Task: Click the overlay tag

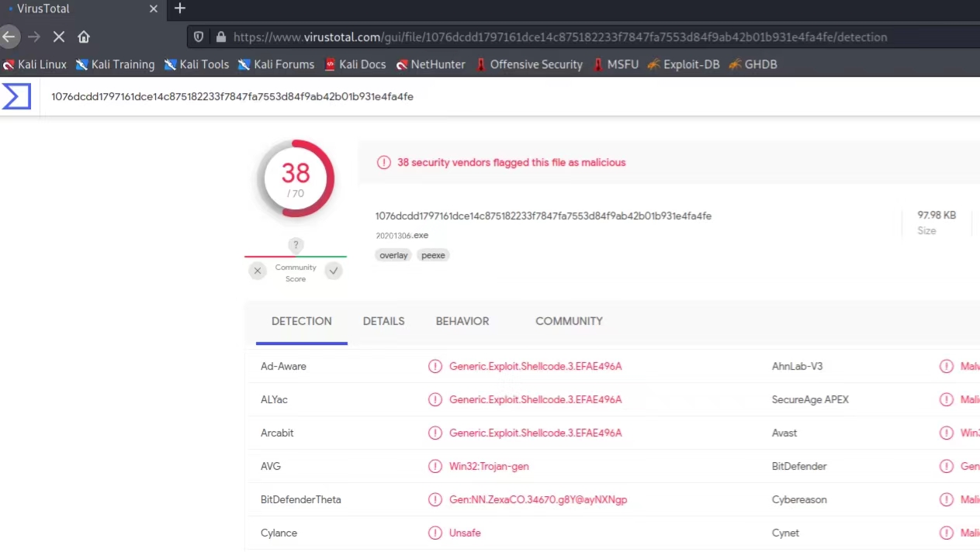Action: point(393,255)
